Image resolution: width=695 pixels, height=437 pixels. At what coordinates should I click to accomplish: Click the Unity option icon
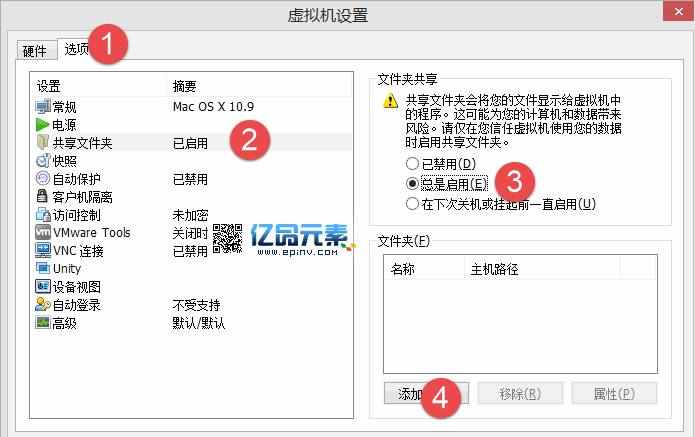(43, 269)
